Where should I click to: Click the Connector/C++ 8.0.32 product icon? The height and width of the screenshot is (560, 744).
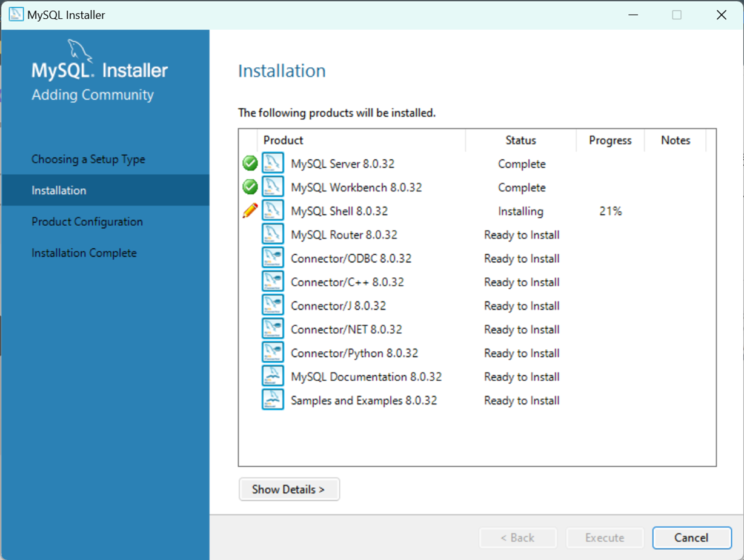(273, 282)
